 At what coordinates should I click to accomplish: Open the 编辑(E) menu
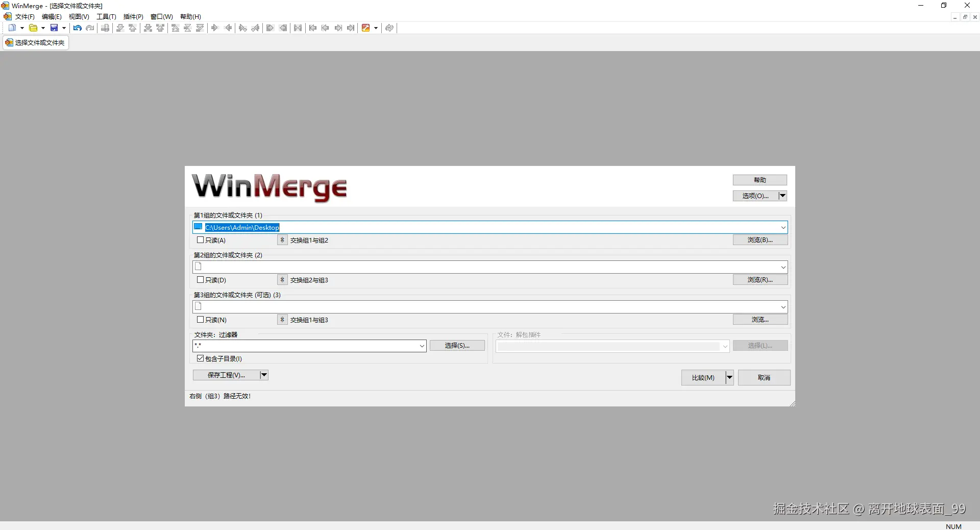[52, 17]
